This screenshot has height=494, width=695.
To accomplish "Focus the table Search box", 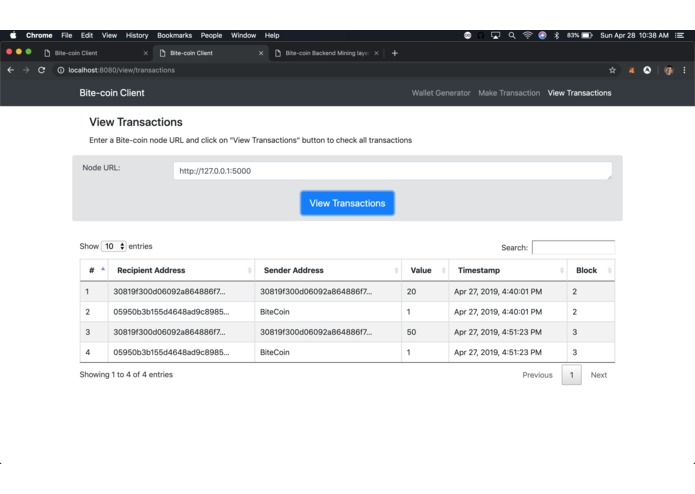I will point(573,247).
